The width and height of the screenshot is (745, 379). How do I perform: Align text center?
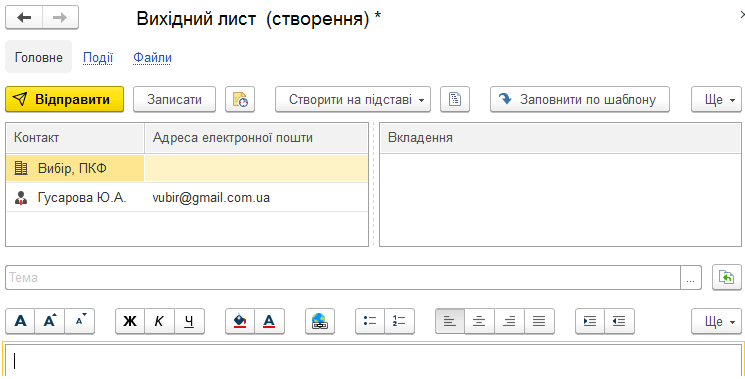tap(479, 322)
